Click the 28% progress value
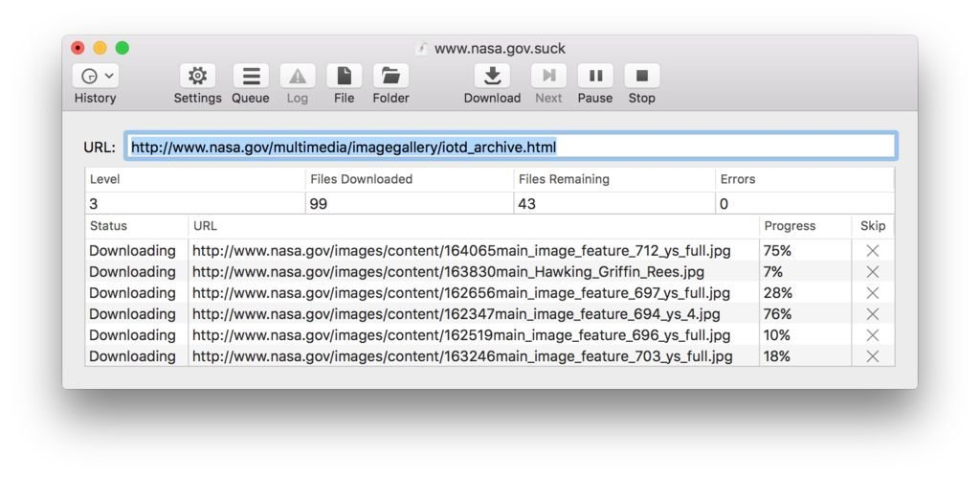The image size is (980, 478). pyautogui.click(x=777, y=293)
